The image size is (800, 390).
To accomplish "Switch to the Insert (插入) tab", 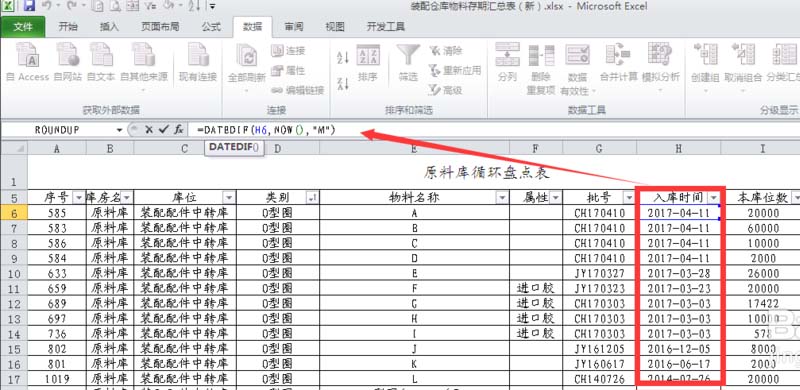I will coord(109,27).
